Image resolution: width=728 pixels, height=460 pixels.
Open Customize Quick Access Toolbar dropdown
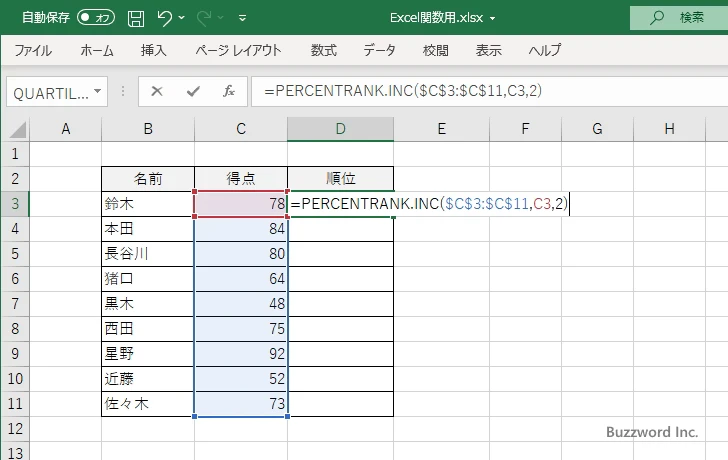(242, 18)
